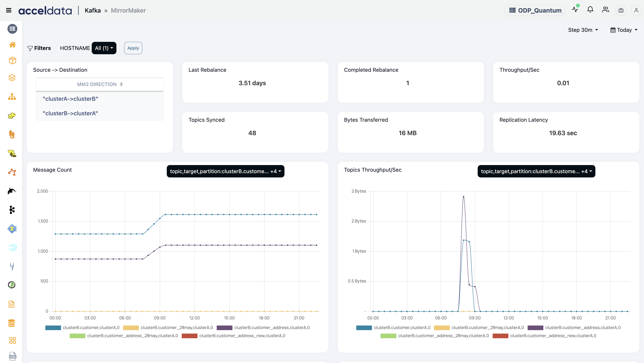Image resolution: width=644 pixels, height=363 pixels.
Task: Open the Message Count topic selector dropdown
Action: pos(225,171)
